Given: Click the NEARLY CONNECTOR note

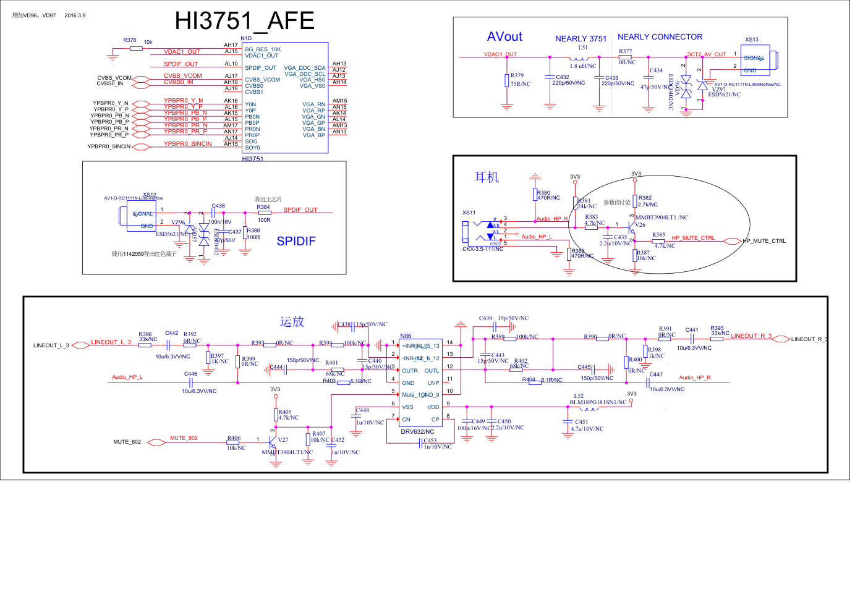Looking at the screenshot, I should click(660, 37).
